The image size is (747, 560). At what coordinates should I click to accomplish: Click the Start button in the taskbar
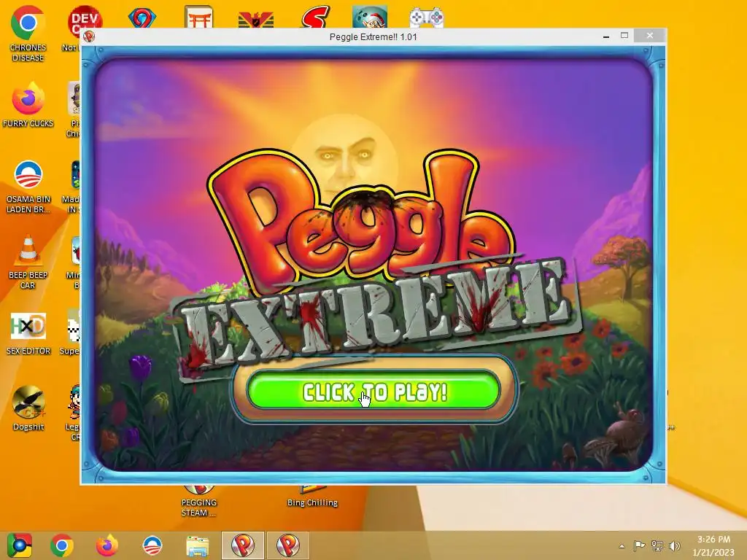pyautogui.click(x=19, y=545)
